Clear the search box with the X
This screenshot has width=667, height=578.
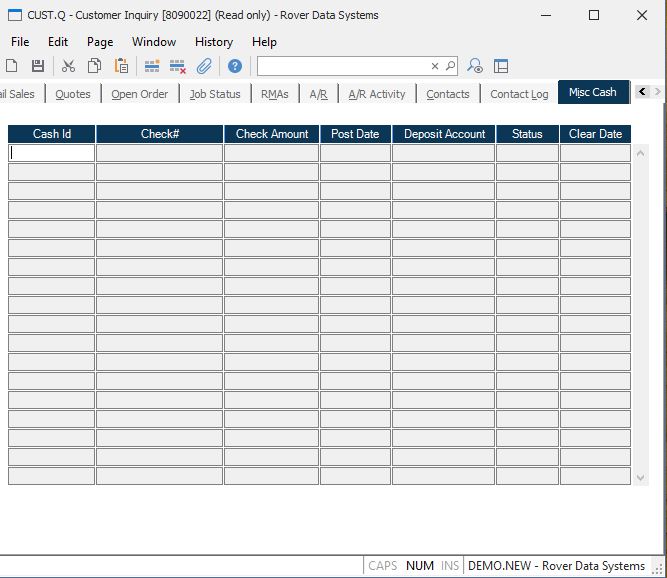tap(435, 66)
